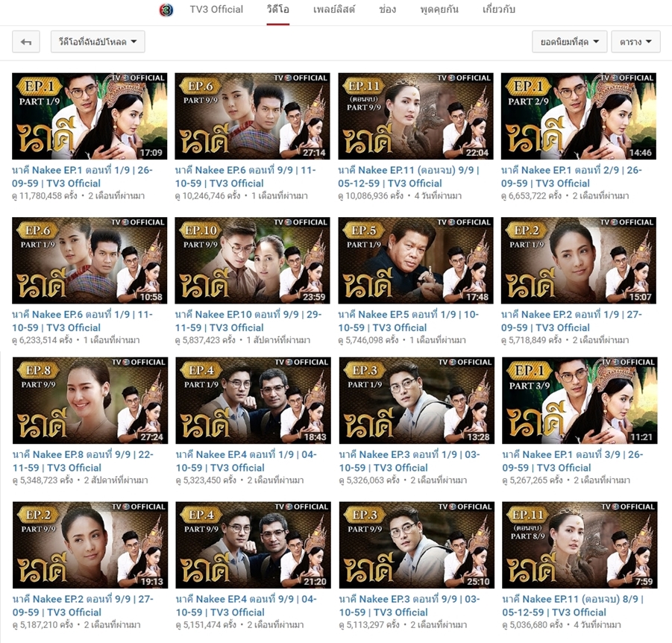Open thumbnail of Nakee EP.1 part 3/9
This screenshot has width=672, height=643.
[x=580, y=401]
